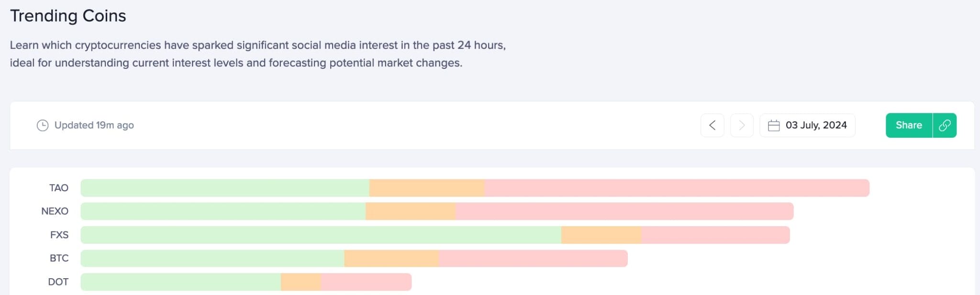980x295 pixels.
Task: Click the next day arrow button
Action: pyautogui.click(x=742, y=125)
